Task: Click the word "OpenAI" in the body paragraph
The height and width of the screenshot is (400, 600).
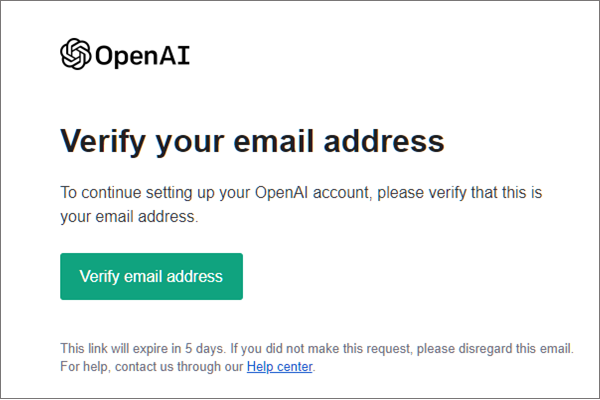Action: coord(281,193)
